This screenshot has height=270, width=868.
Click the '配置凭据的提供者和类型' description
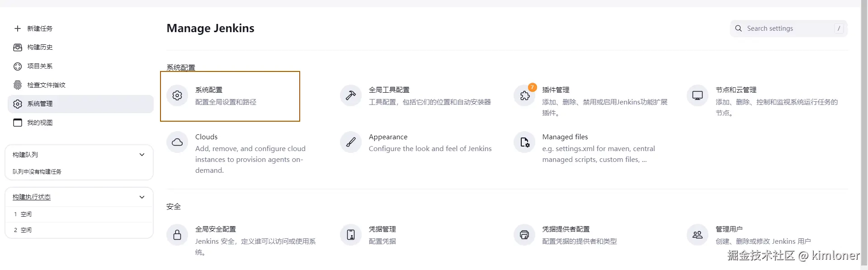[580, 242]
